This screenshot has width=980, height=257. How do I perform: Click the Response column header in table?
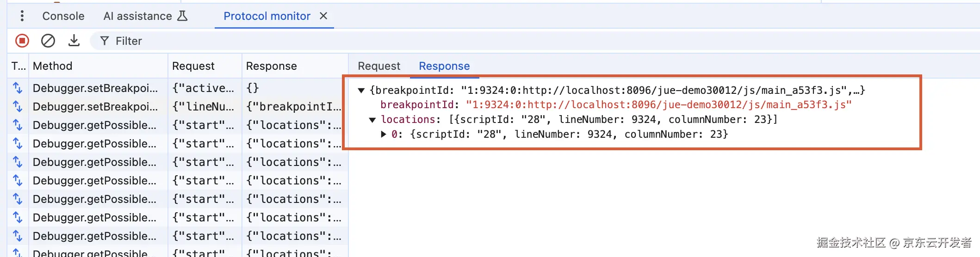point(271,66)
